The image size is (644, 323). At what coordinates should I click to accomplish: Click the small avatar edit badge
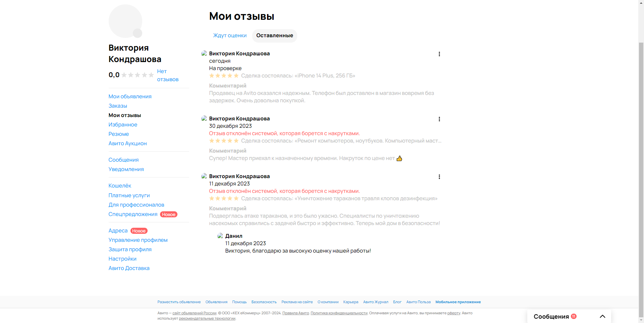point(138,33)
